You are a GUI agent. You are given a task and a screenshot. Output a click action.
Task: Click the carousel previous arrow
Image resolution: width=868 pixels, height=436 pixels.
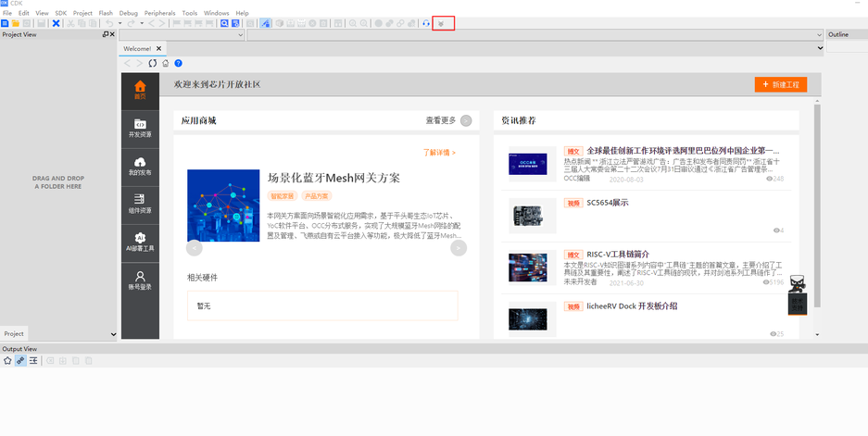[195, 248]
